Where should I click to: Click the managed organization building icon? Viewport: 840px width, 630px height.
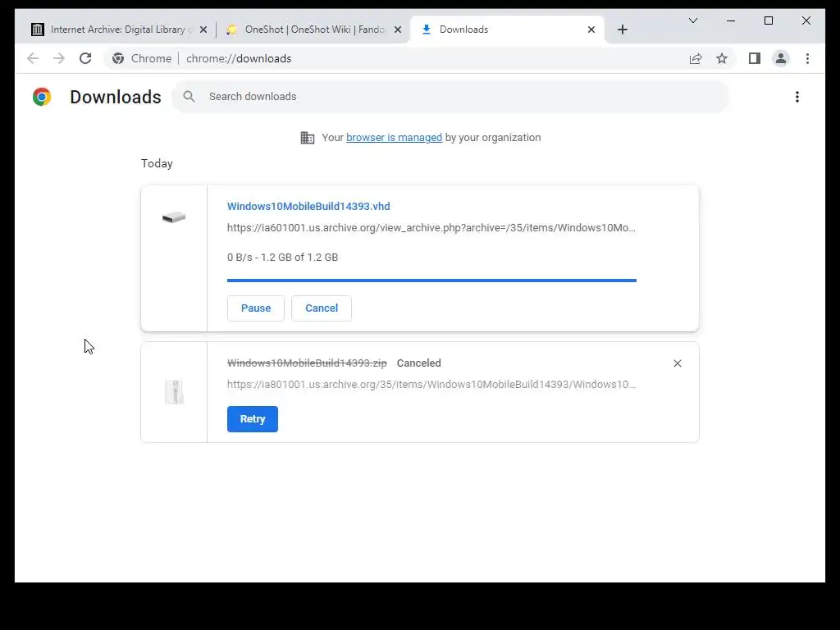[x=308, y=138]
